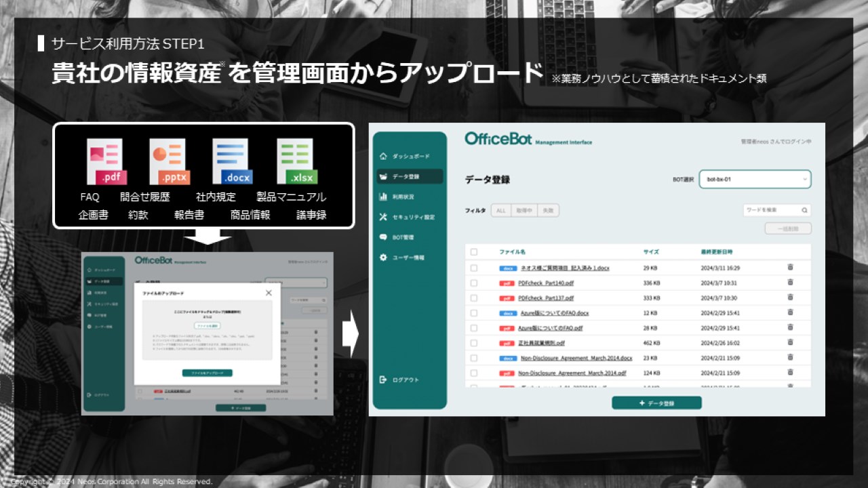
Task: Click the 2024/3/7 10:30 date cell
Action: pos(719,298)
